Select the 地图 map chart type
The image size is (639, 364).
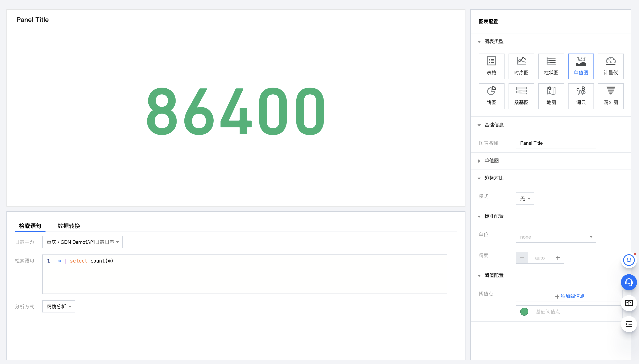pos(551,96)
